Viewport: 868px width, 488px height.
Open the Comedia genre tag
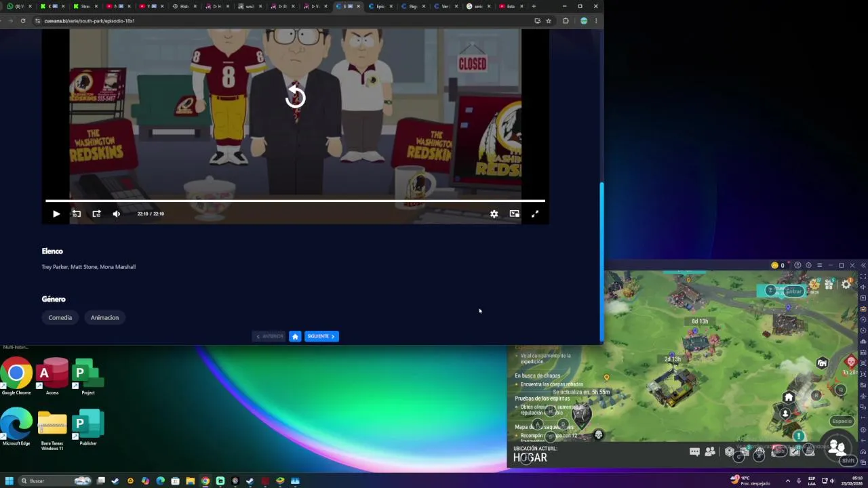click(60, 317)
